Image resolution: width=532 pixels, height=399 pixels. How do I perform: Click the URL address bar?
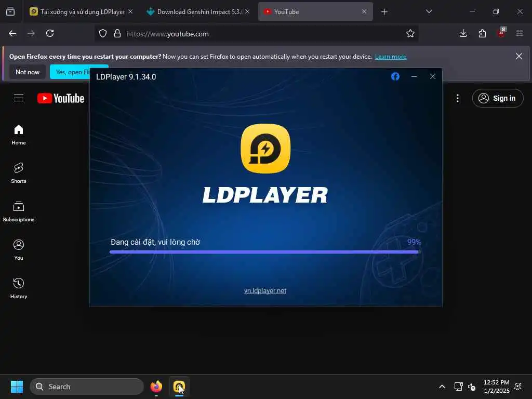tap(256, 34)
